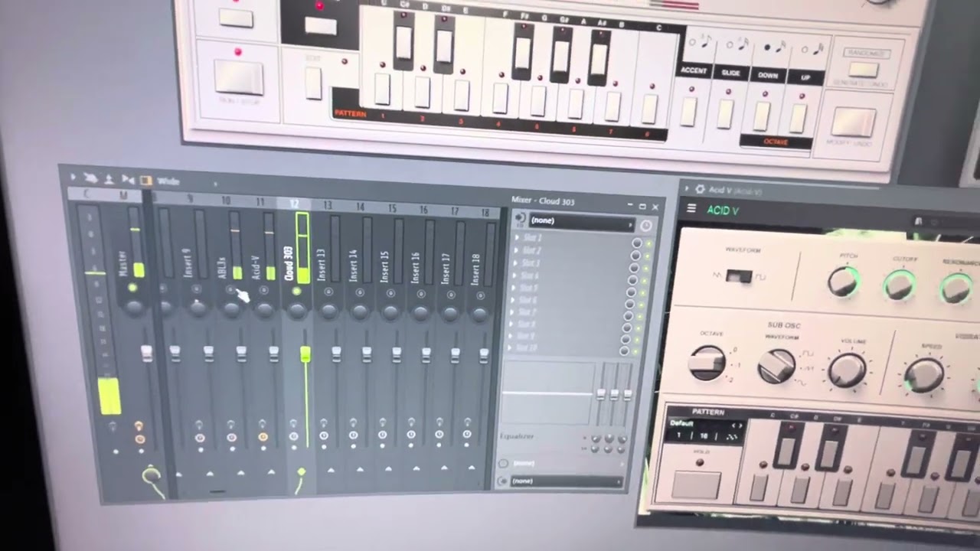
Task: Select the Master mixer track
Action: pos(122,263)
